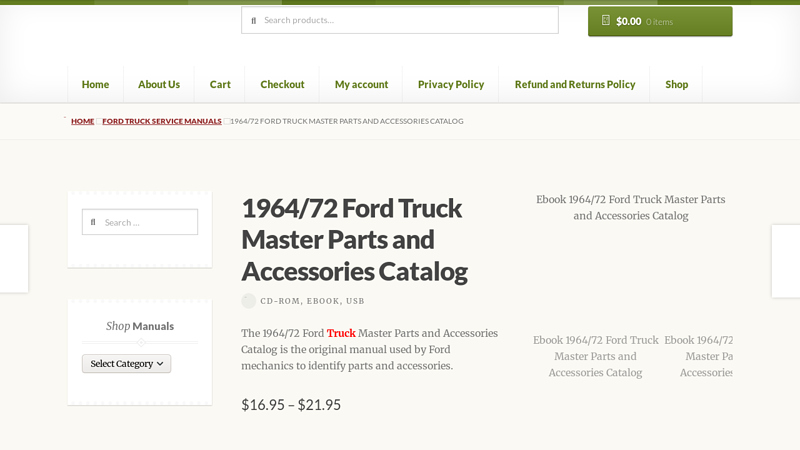The height and width of the screenshot is (450, 800).
Task: Expand the Select Category dropdown
Action: pos(127,364)
